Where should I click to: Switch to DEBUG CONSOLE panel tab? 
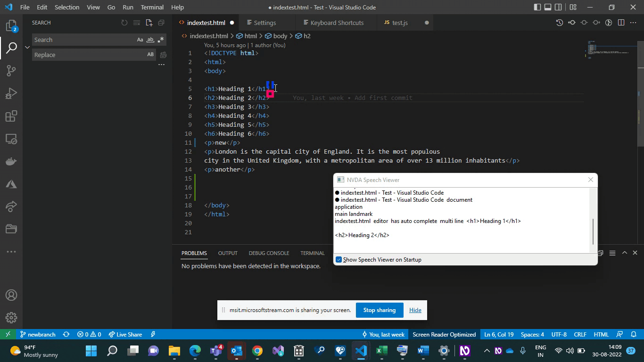pos(269,253)
